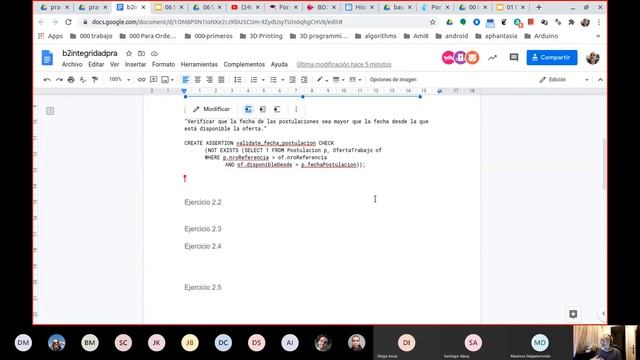Click the Compartir button

552,58
